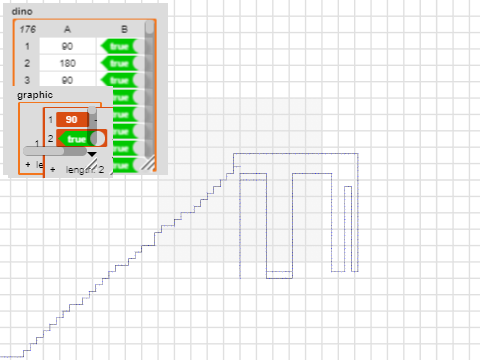The width and height of the screenshot is (480, 360).
Task: Click row number 1 in dino table
Action: (27, 46)
